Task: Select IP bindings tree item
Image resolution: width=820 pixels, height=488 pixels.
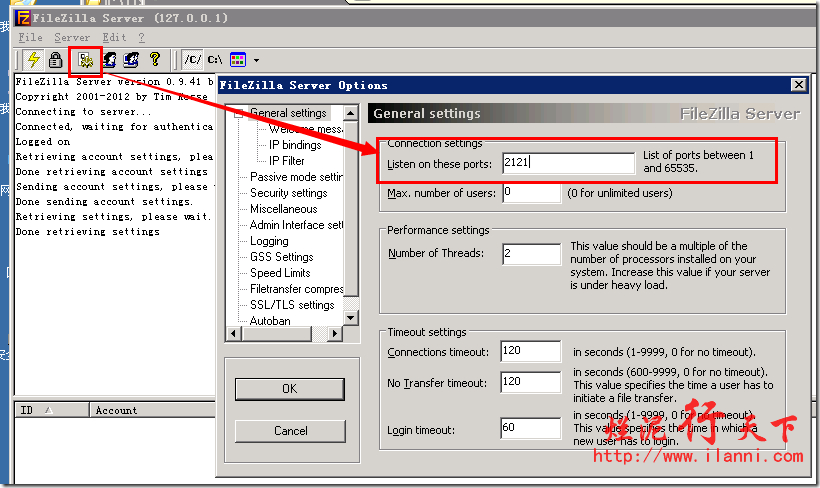Action: tap(295, 145)
